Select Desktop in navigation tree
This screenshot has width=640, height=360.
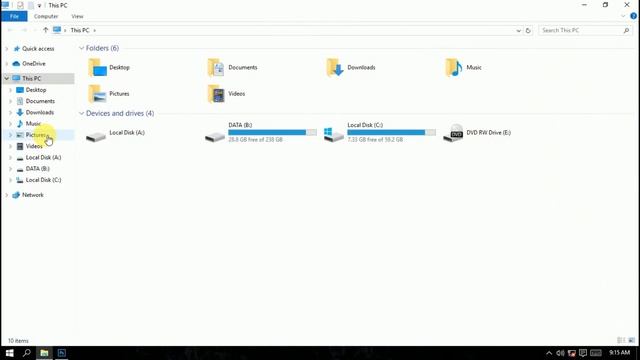(36, 90)
